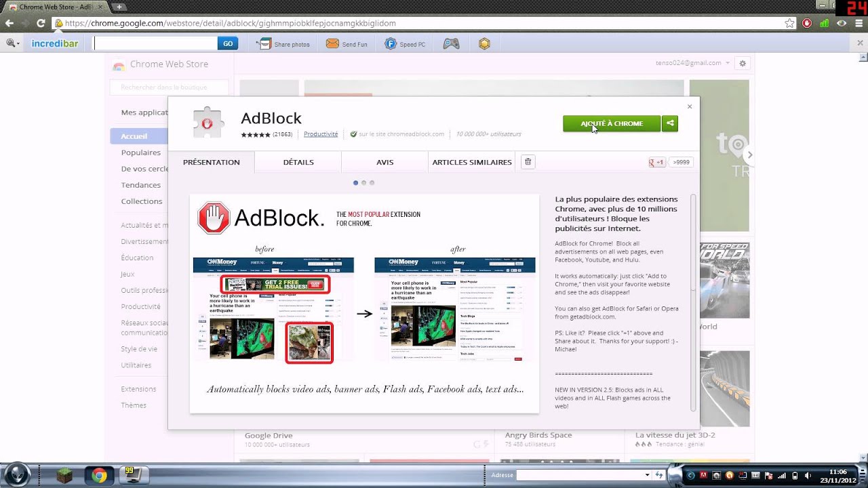Open the Avis tab
Image resolution: width=868 pixels, height=488 pixels.
385,162
